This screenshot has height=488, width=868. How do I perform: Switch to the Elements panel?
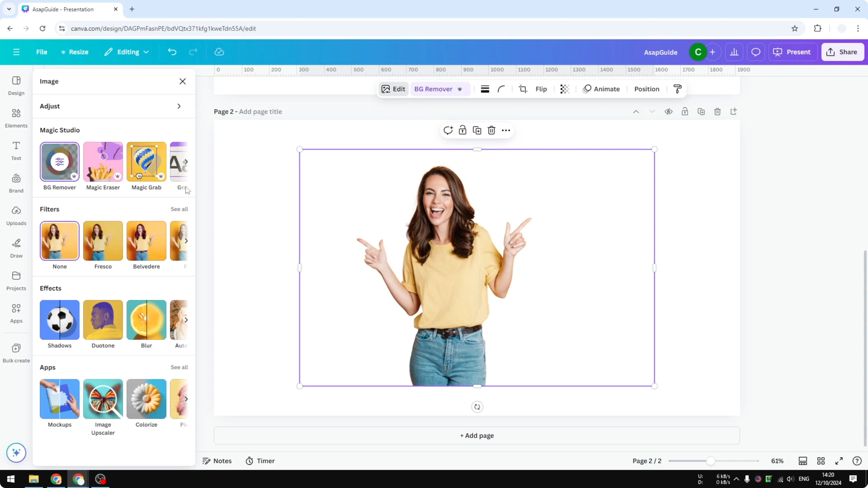pos(16,118)
